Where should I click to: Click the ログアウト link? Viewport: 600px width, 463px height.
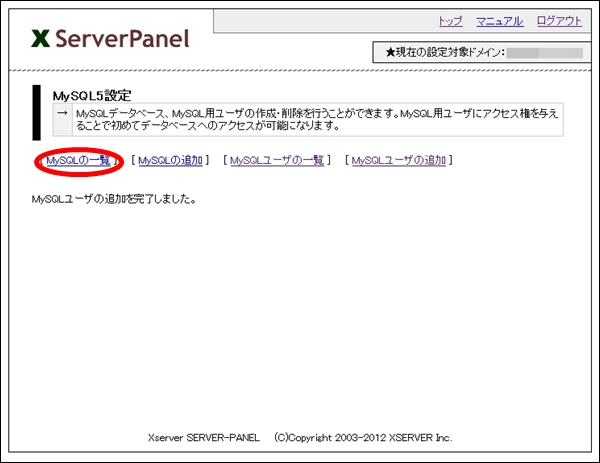[x=559, y=21]
